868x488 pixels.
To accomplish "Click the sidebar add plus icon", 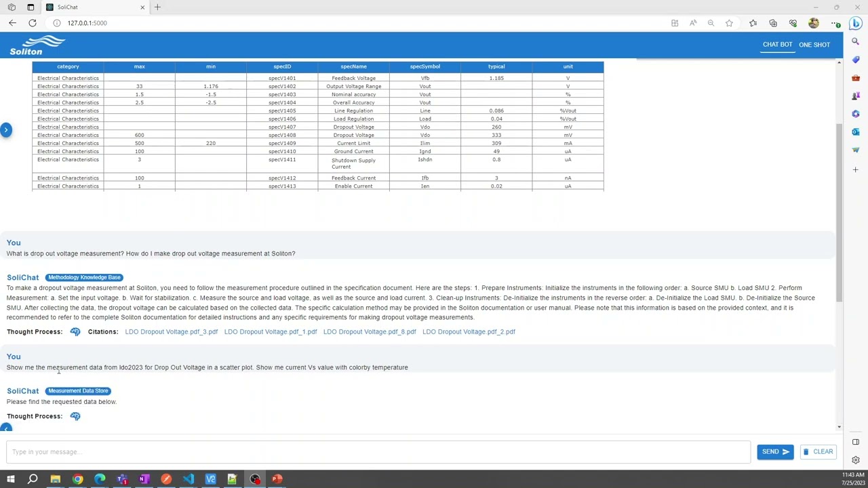I will (x=856, y=169).
